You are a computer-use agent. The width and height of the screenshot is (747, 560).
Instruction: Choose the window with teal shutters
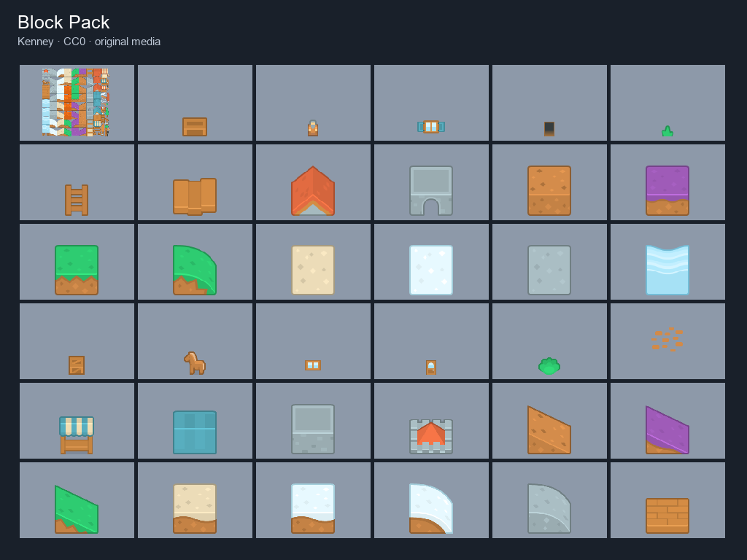(431, 127)
